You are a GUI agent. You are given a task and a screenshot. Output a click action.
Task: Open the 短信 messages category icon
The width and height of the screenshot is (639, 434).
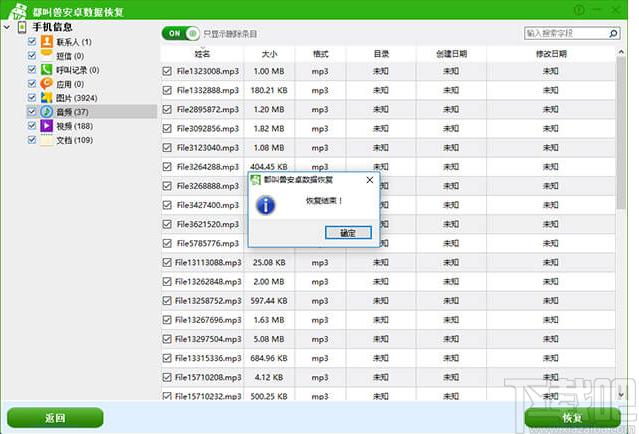click(x=46, y=56)
